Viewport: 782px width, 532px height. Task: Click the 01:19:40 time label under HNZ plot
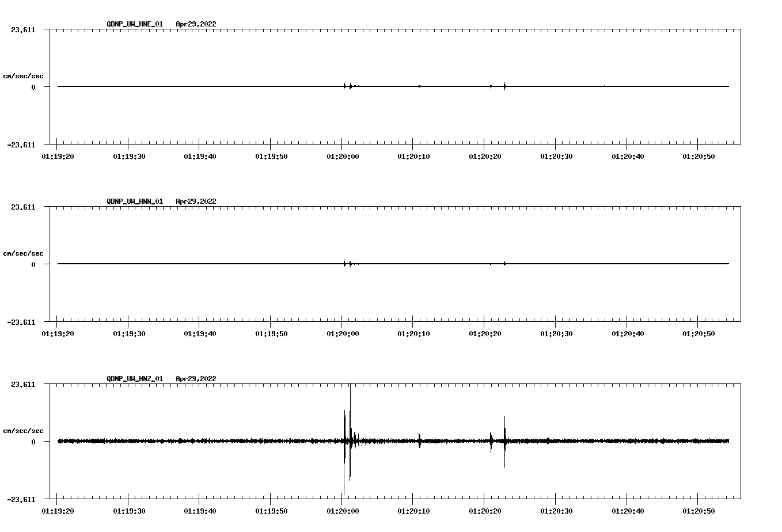[x=200, y=511]
